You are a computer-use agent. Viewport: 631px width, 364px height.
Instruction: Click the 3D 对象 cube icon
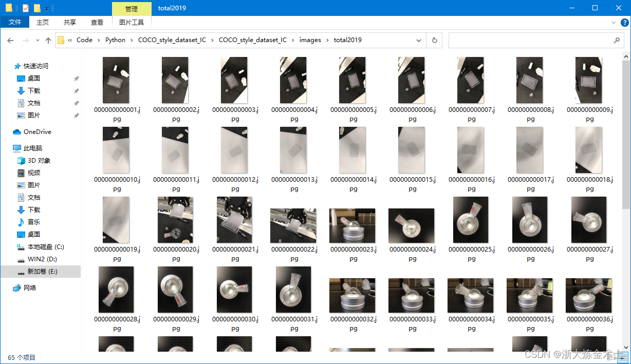pos(21,161)
